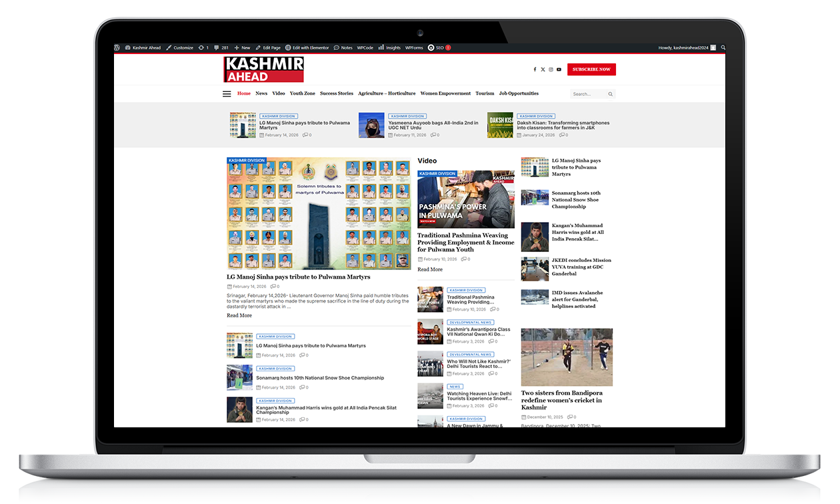This screenshot has height=504, width=840.
Task: Open the Instagram social icon
Action: (551, 69)
